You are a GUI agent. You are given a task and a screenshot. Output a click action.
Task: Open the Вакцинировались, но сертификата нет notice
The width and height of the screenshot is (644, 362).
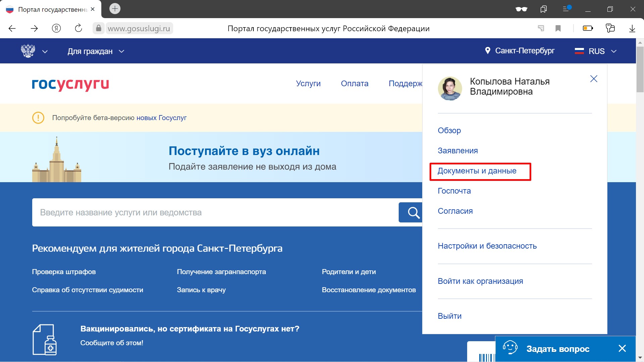click(190, 329)
